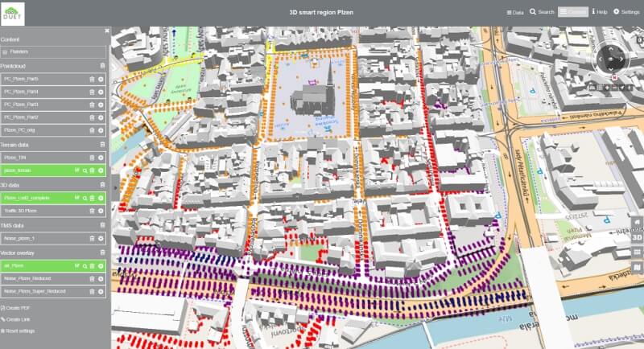Image resolution: width=644 pixels, height=349 pixels.
Task: Open the Data menu
Action: (x=514, y=12)
